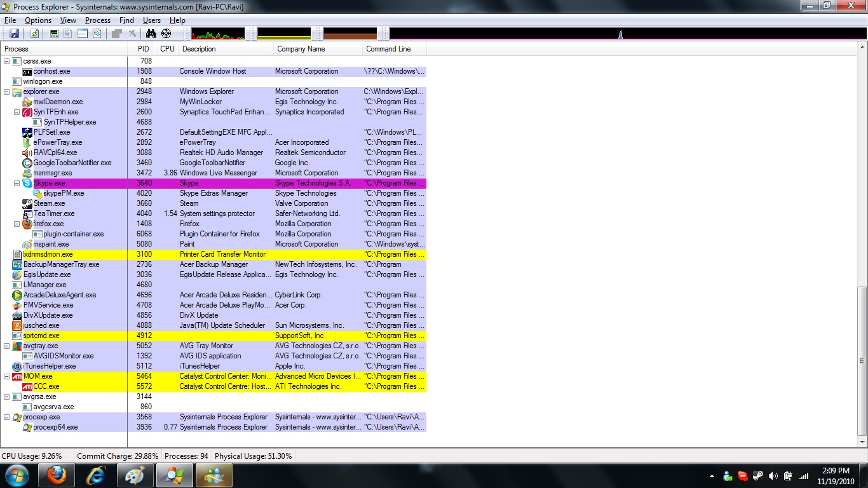Click the greyed-out Kill Process X icon
The height and width of the screenshot is (488, 868).
click(132, 34)
